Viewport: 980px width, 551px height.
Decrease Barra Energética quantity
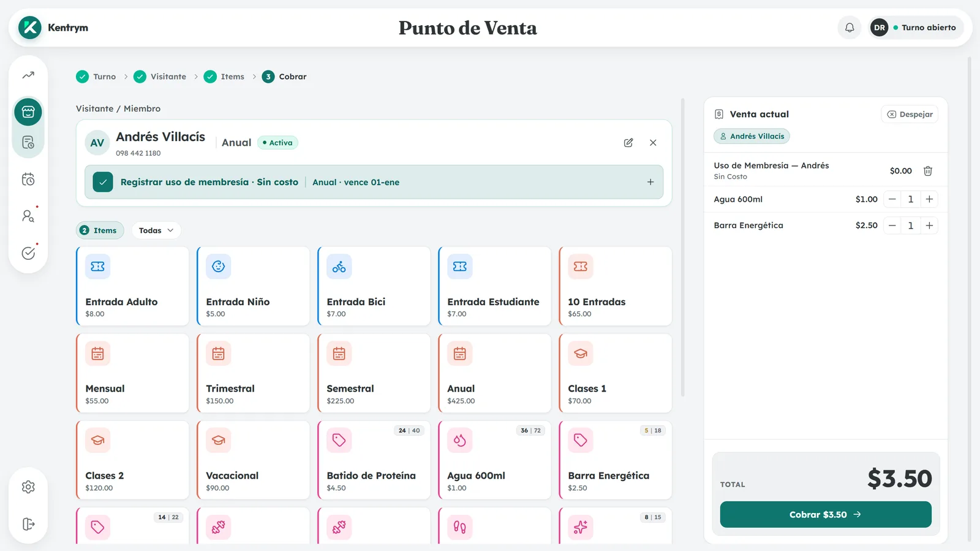point(892,226)
